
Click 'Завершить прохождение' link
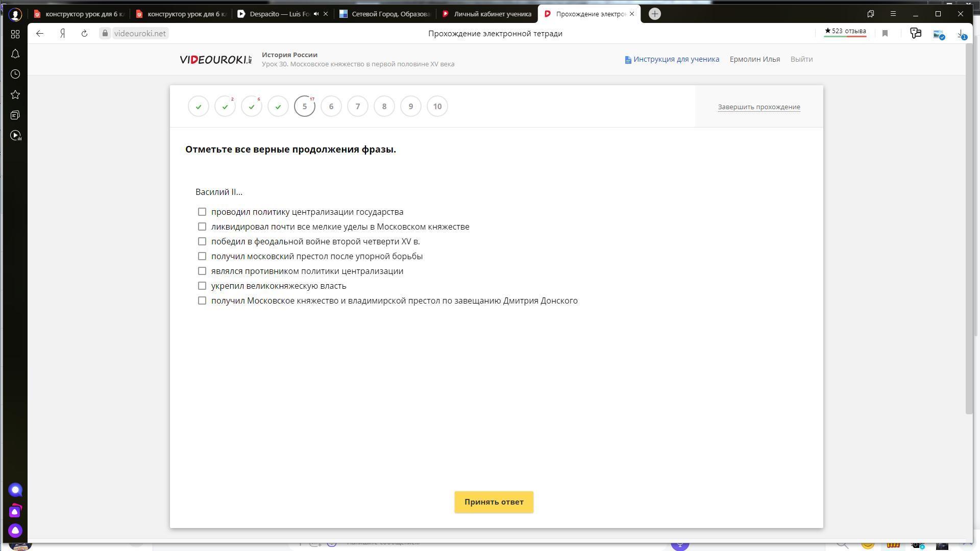(x=758, y=107)
